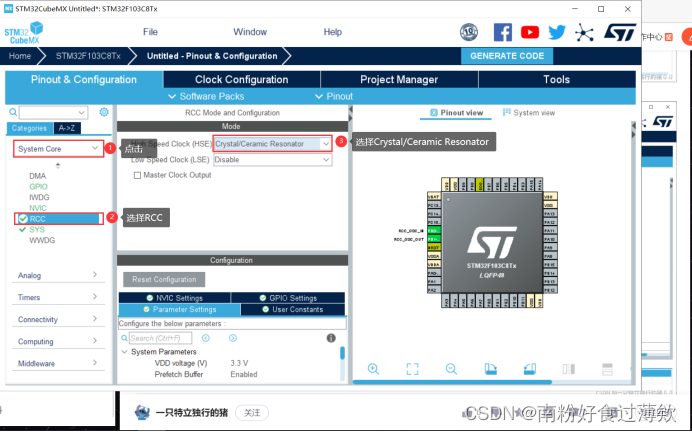Click the CSDN author avatar
692x432 pixels.
pos(142,413)
